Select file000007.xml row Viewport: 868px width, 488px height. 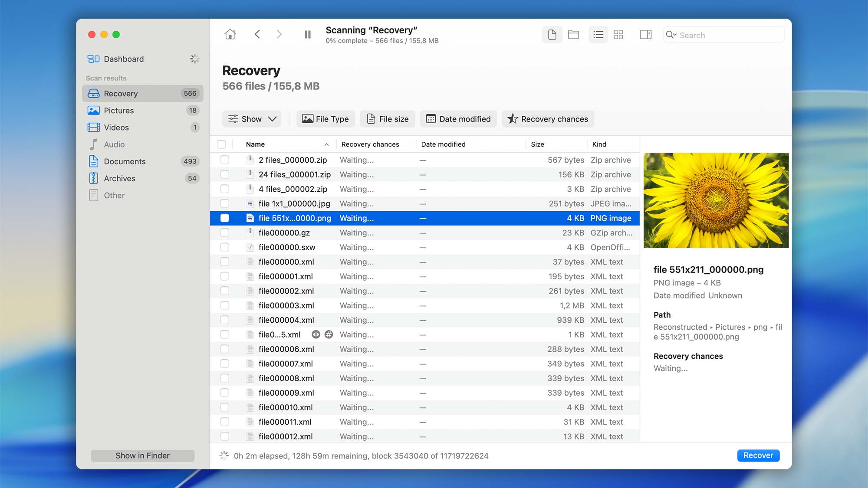425,364
